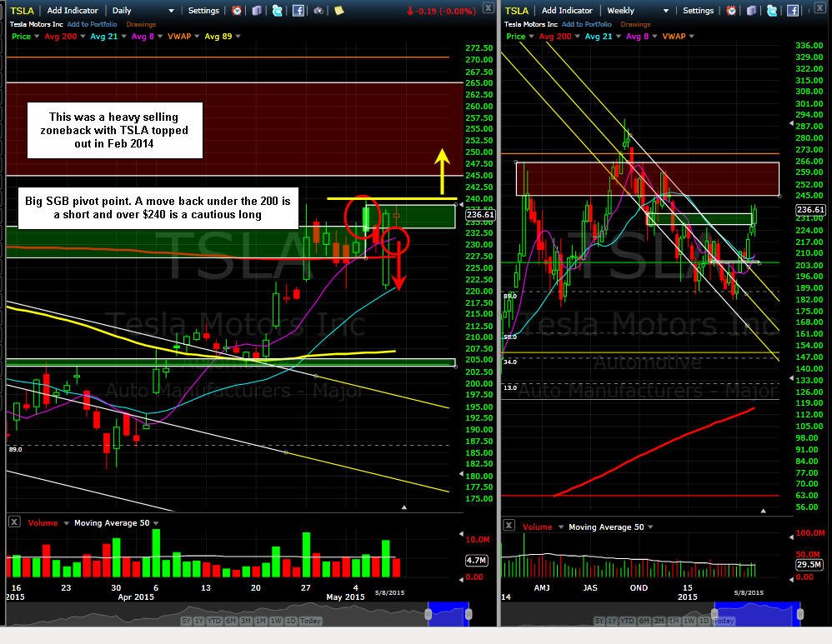Click the heavy selling zone text note

click(114, 131)
